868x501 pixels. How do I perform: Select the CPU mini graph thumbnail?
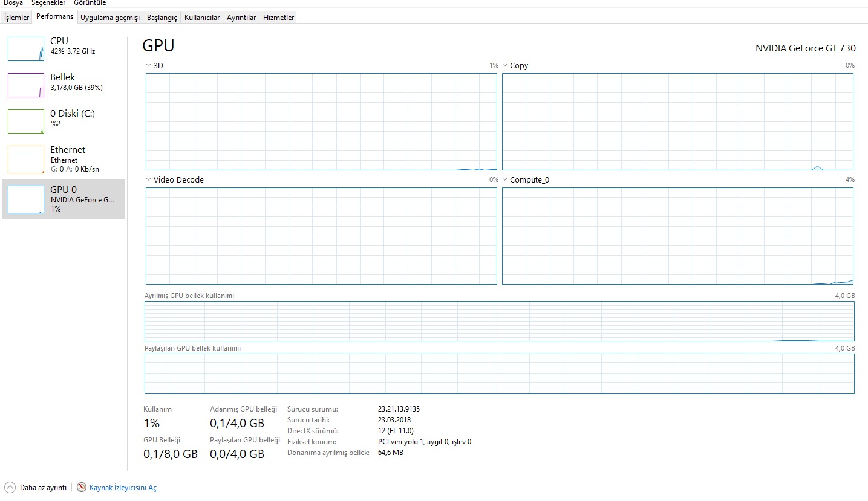point(26,49)
